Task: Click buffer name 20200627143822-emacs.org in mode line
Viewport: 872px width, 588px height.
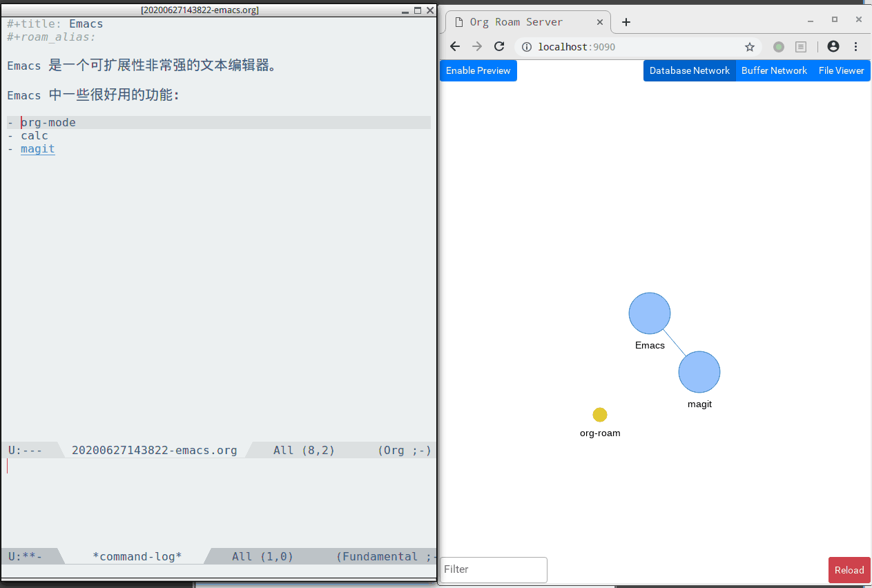Action: 154,451
